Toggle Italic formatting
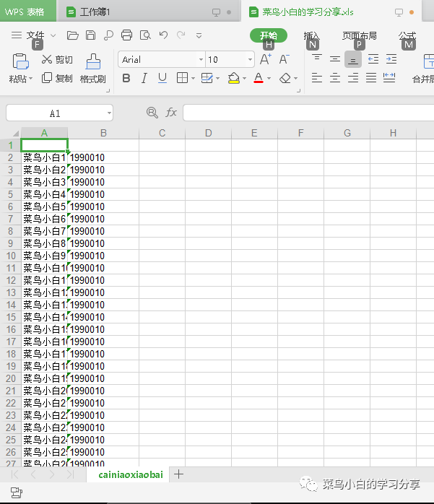 click(144, 78)
